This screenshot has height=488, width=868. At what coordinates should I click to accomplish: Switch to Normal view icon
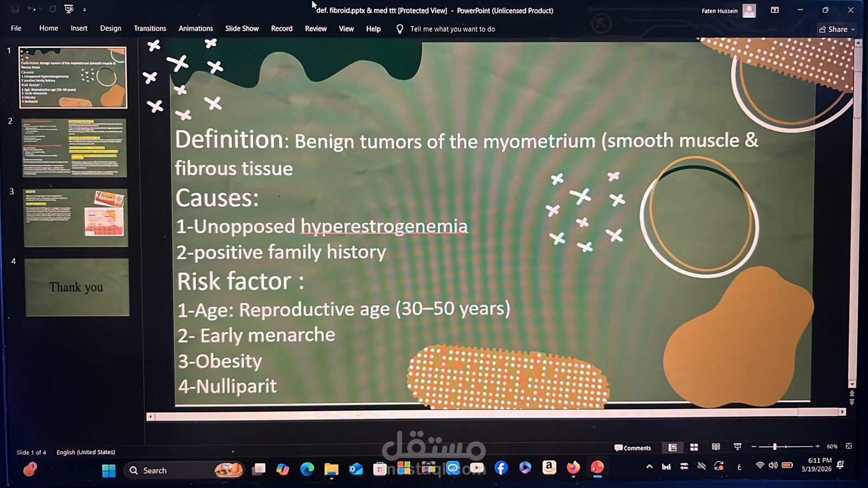click(x=673, y=447)
